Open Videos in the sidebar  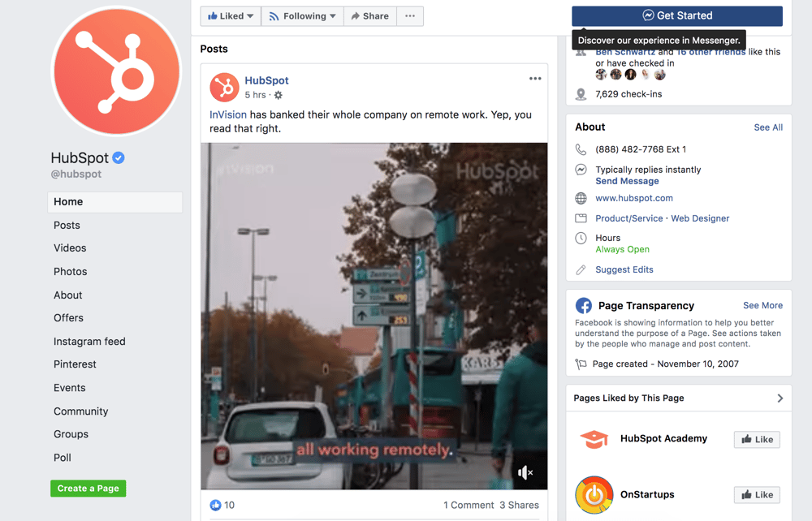click(x=70, y=248)
